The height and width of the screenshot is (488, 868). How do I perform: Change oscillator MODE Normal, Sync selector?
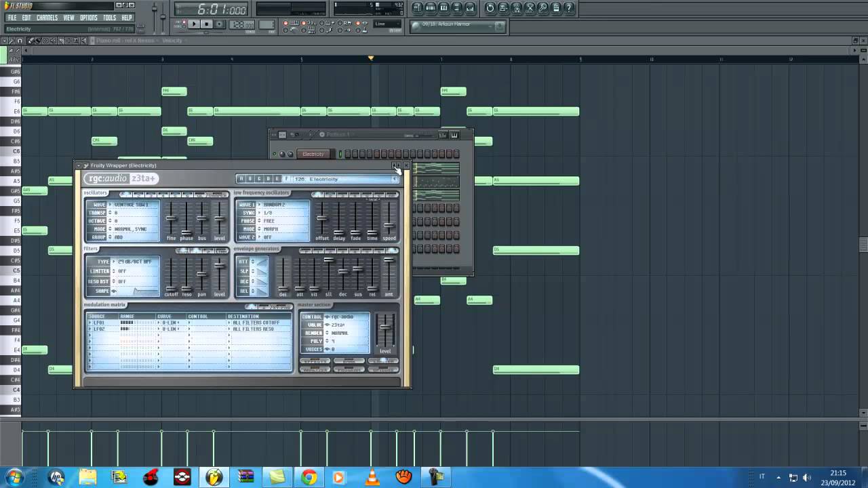pyautogui.click(x=132, y=229)
